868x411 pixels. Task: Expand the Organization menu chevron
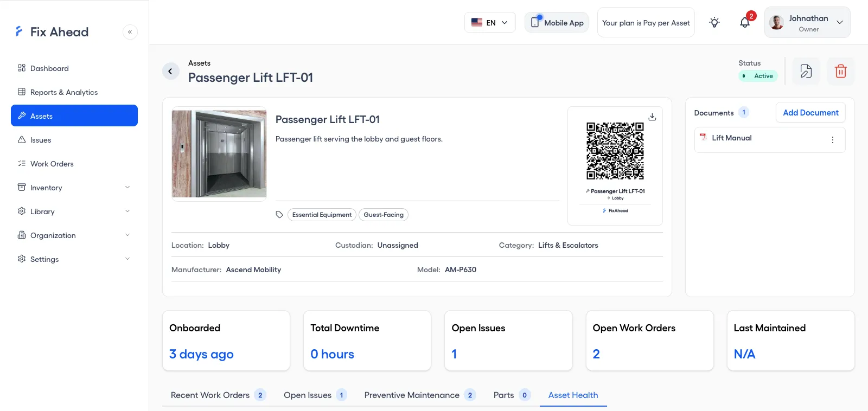point(127,235)
